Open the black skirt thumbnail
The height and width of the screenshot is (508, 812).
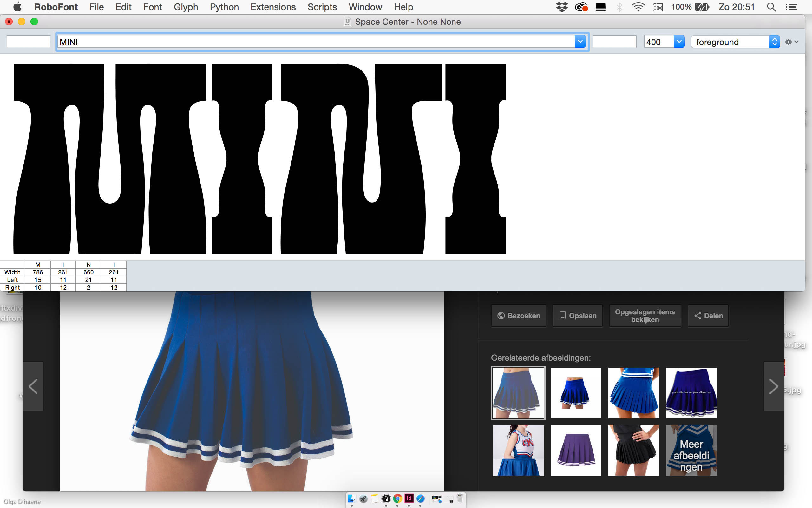[633, 450]
